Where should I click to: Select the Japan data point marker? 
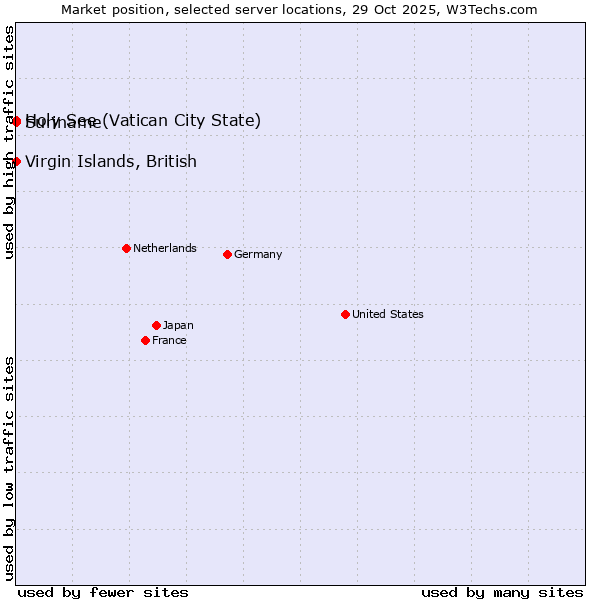pos(156,325)
